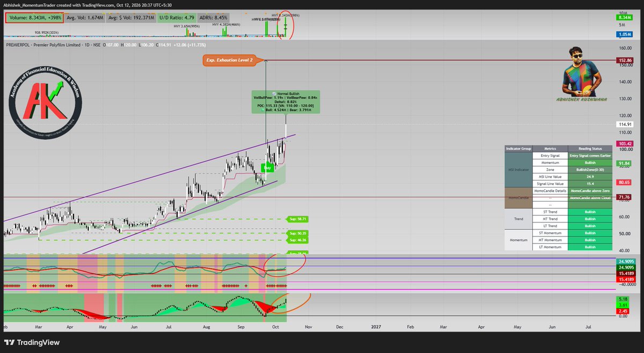
Task: Click the 2027 time axis label
Action: (375, 326)
